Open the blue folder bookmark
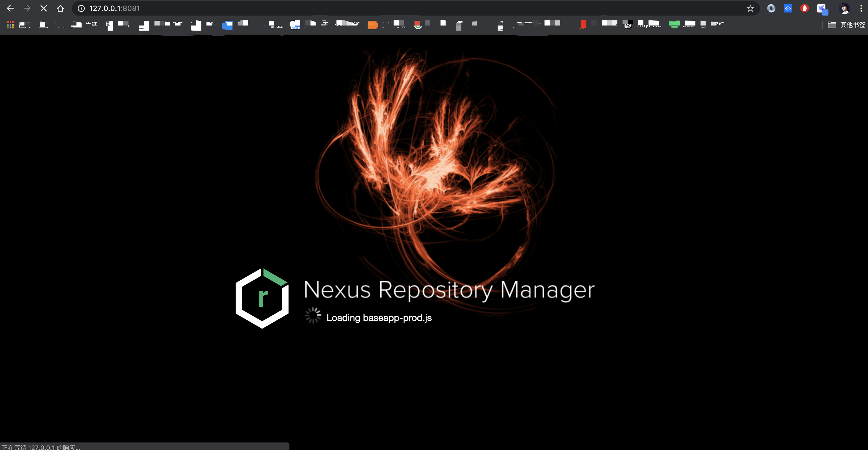 pos(227,25)
